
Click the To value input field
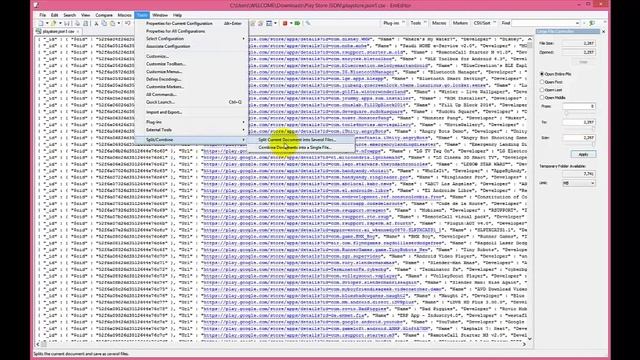[x=579, y=122]
